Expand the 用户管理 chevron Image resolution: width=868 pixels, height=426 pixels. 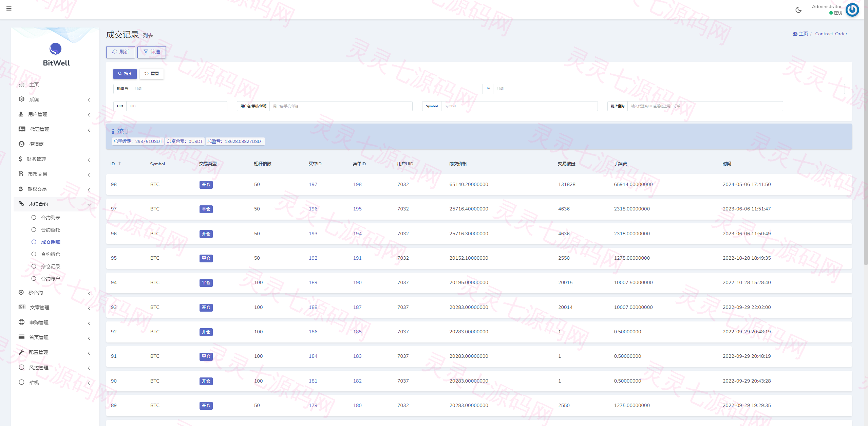[89, 115]
